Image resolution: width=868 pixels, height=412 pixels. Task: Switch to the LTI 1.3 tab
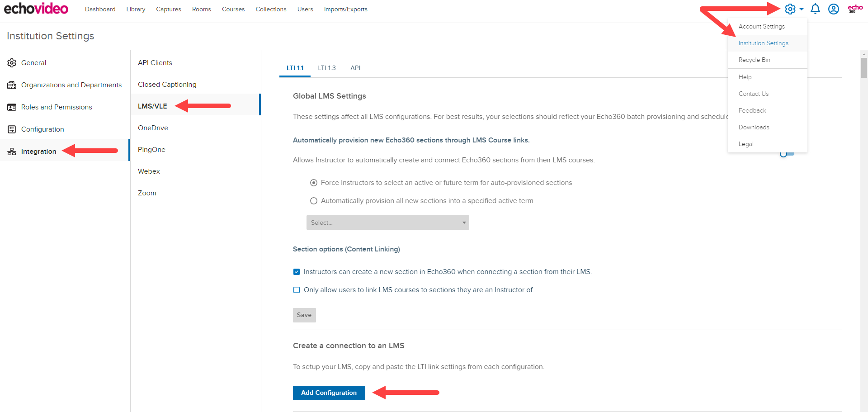[x=327, y=68]
